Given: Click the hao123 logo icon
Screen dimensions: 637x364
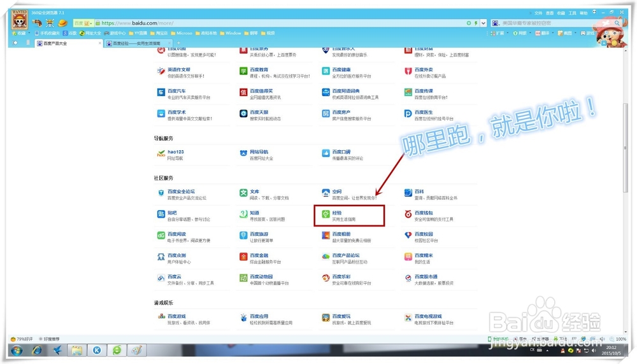Looking at the screenshot, I should [161, 153].
